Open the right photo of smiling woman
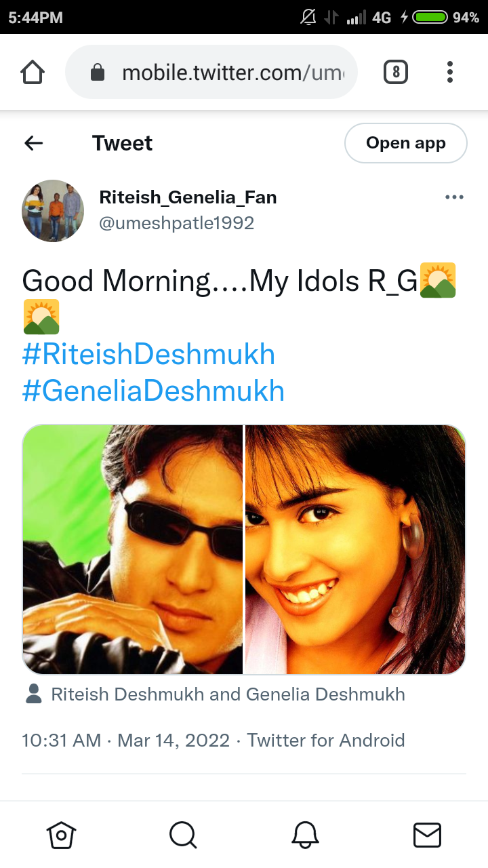The width and height of the screenshot is (488, 868). (x=355, y=549)
